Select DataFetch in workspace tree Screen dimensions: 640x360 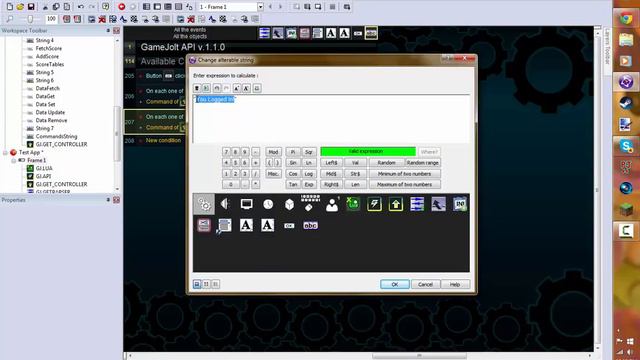coord(47,88)
